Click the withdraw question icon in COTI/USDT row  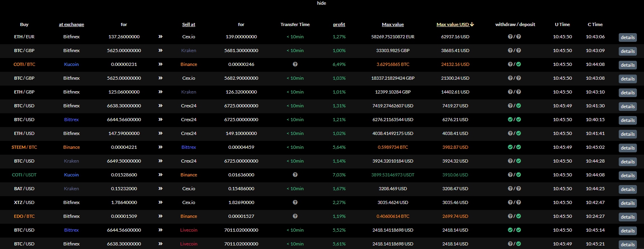510,175
